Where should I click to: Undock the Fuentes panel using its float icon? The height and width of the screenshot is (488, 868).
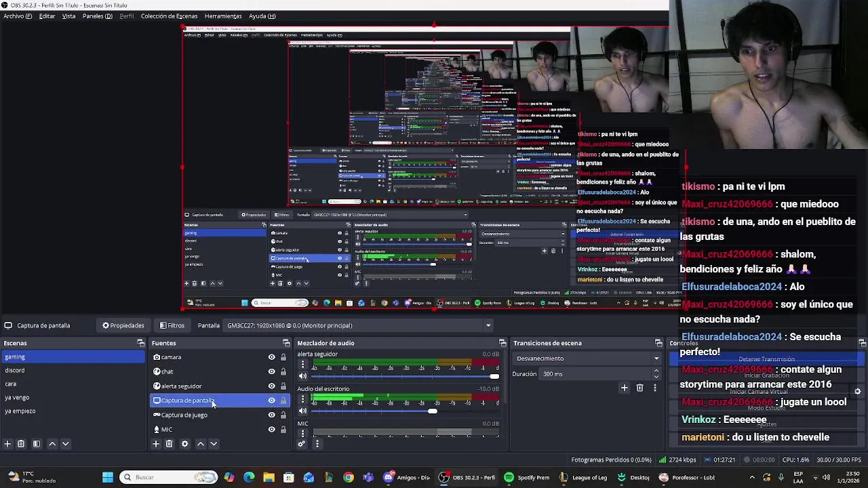[286, 343]
